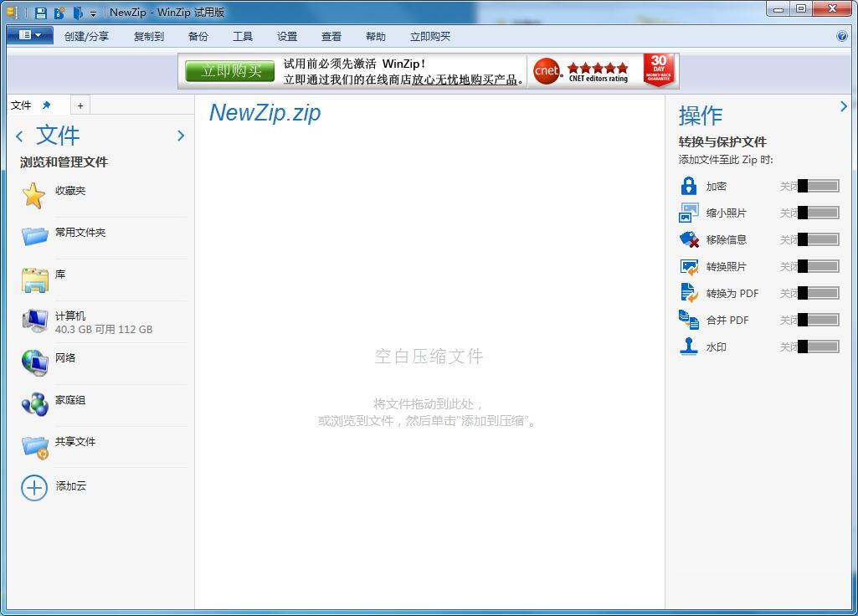Open the WinZip application menu dropdown
Viewport: 858px width, 616px height.
pyautogui.click(x=28, y=36)
